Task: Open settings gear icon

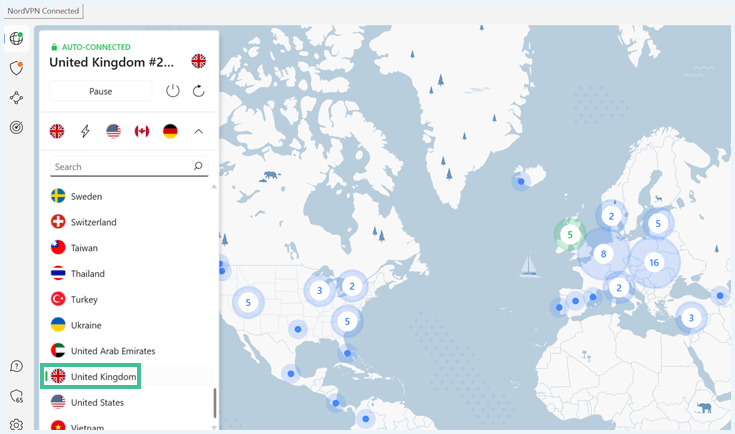Action: pyautogui.click(x=16, y=425)
